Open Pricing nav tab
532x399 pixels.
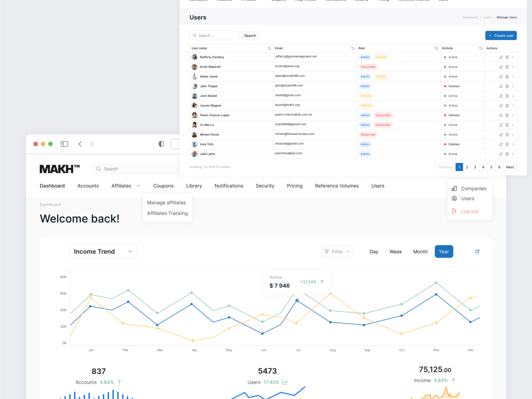click(295, 186)
